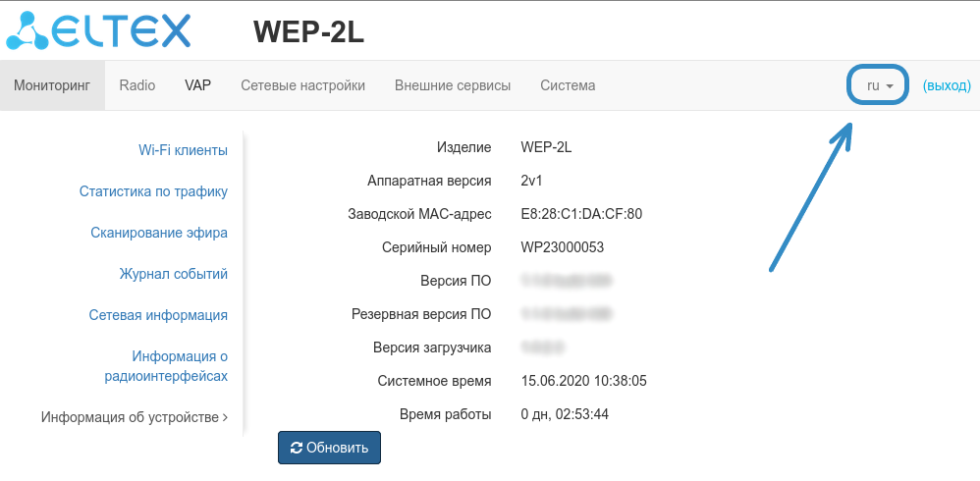The height and width of the screenshot is (481, 980).
Task: Open Журнал событий page
Action: tap(174, 274)
